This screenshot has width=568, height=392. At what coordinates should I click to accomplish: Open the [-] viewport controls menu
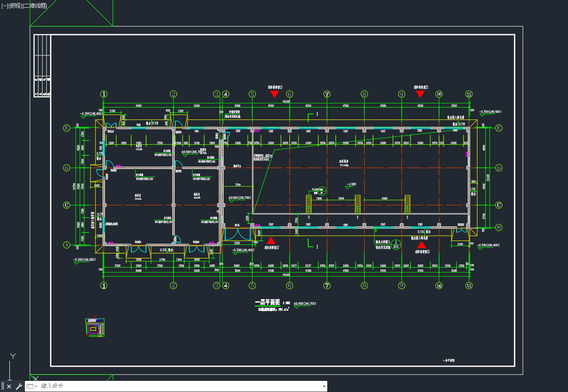tap(4, 6)
